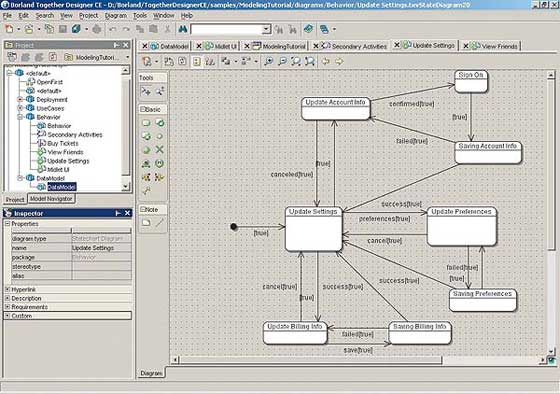Pick the selection arrow tool in Tools
Image resolution: width=560 pixels, height=394 pixels.
(146, 91)
